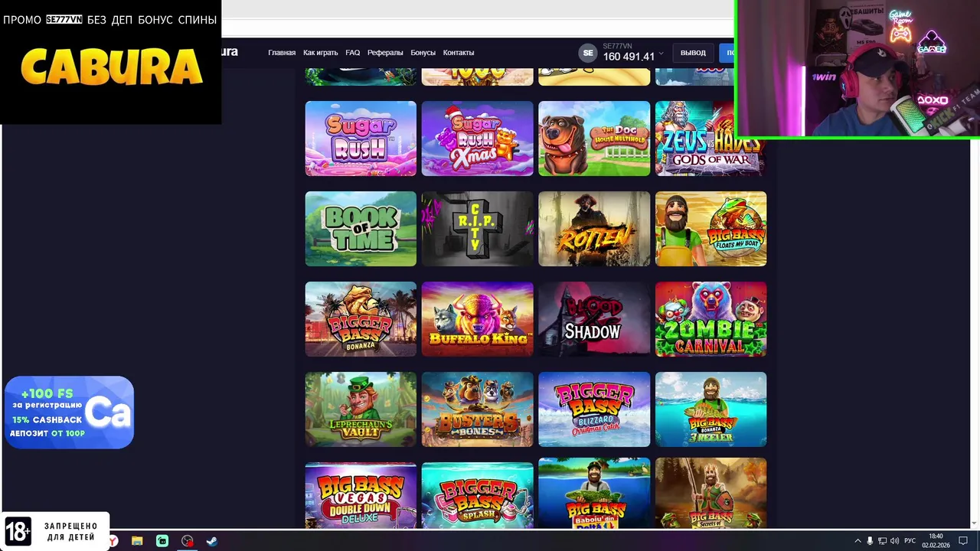Launch the Sugar Rush game
This screenshot has height=551, width=980.
(x=361, y=139)
